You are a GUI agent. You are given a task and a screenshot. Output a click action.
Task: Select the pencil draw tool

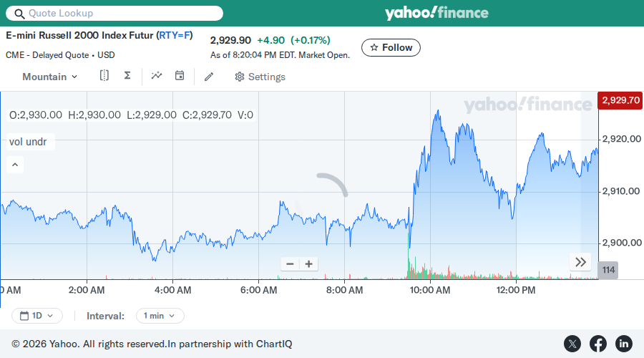[209, 77]
